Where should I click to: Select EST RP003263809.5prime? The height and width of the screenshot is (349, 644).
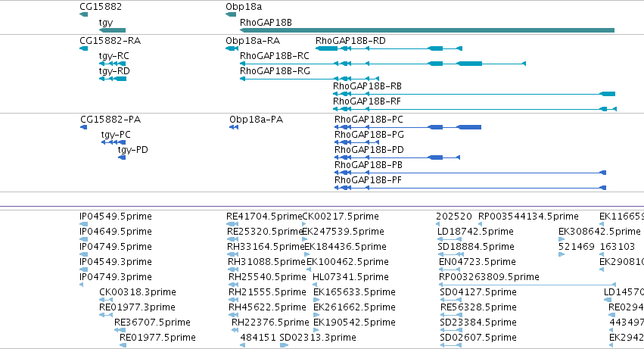(489, 278)
